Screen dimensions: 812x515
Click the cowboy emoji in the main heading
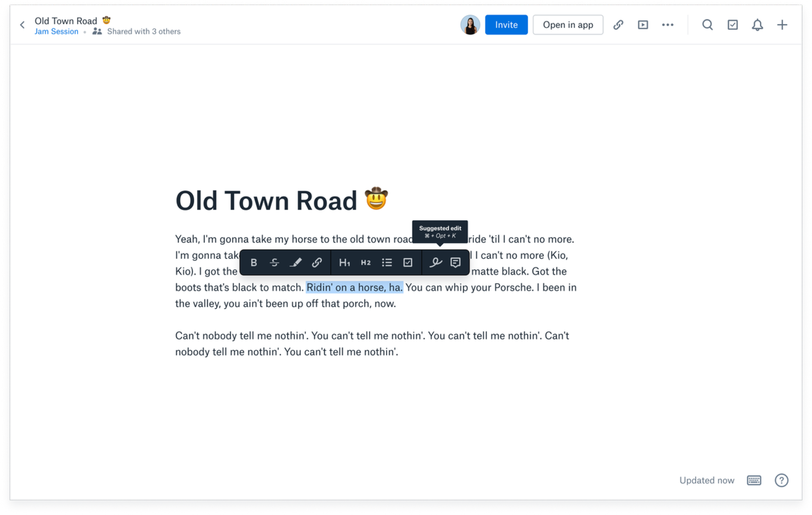[376, 198]
